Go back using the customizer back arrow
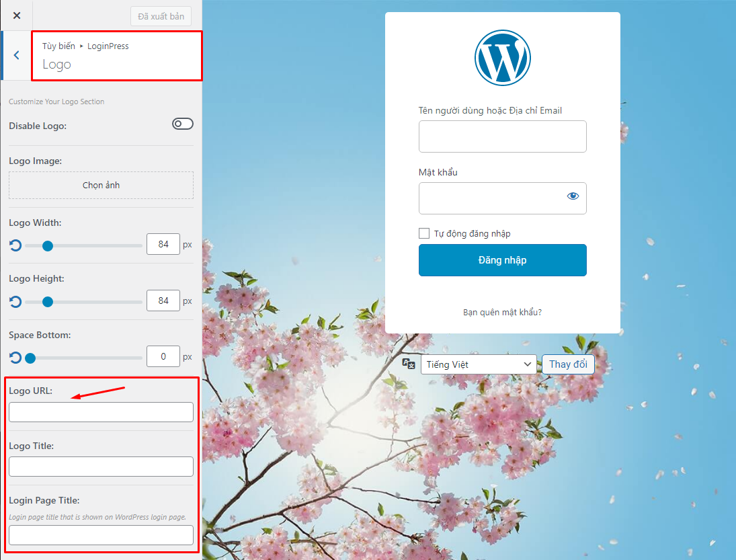Viewport: 736px width, 560px height. (x=15, y=55)
